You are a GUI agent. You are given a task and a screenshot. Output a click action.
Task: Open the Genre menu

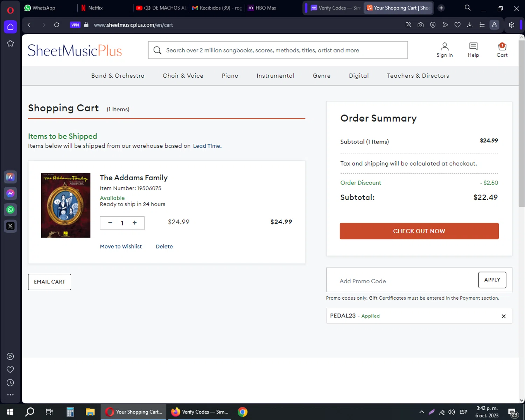tap(322, 76)
